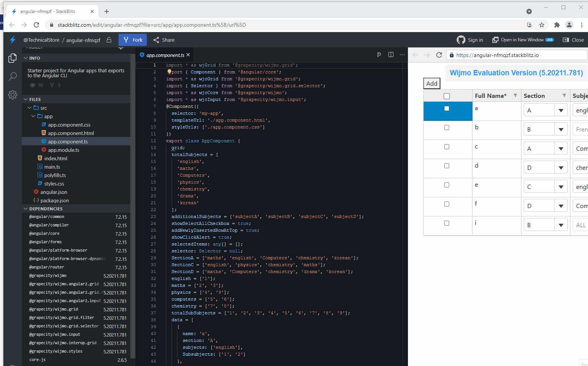Viewport: 588px width, 366px height.
Task: Click @TechnicalStore owner link
Action: [41, 40]
